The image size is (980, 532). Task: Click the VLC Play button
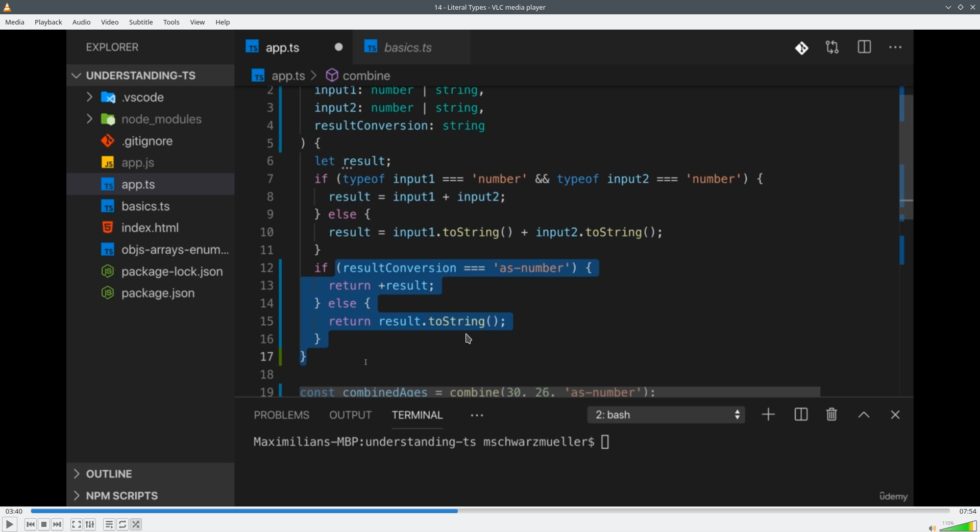pyautogui.click(x=9, y=524)
